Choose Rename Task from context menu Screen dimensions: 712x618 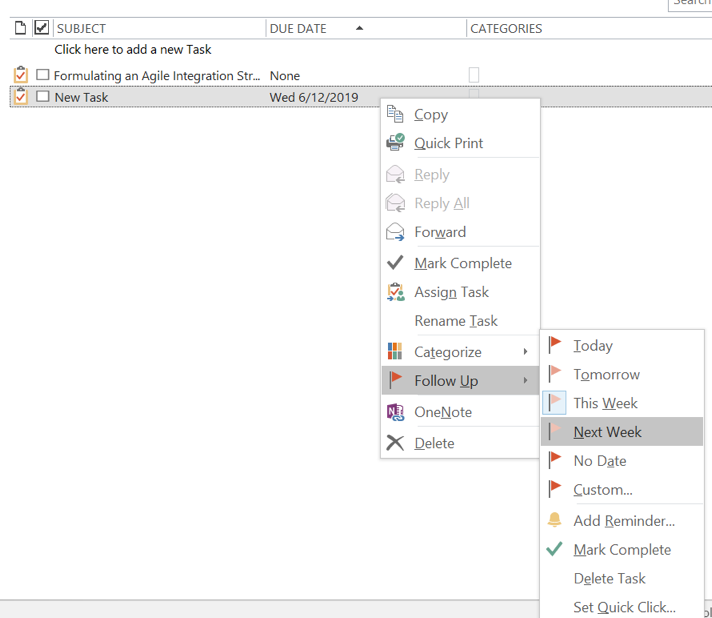[455, 321]
